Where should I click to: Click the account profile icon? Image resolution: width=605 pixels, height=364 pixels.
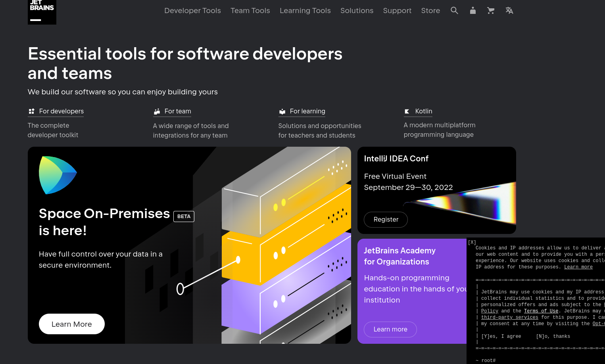[472, 11]
